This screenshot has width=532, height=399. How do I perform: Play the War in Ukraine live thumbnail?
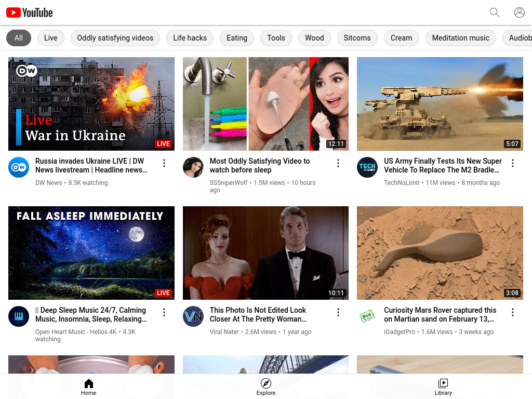(91, 104)
